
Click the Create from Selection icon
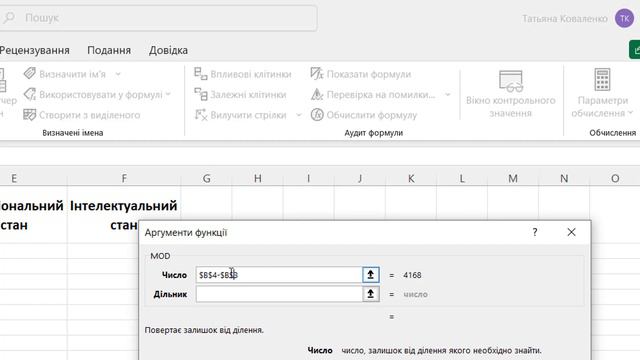coord(29,115)
